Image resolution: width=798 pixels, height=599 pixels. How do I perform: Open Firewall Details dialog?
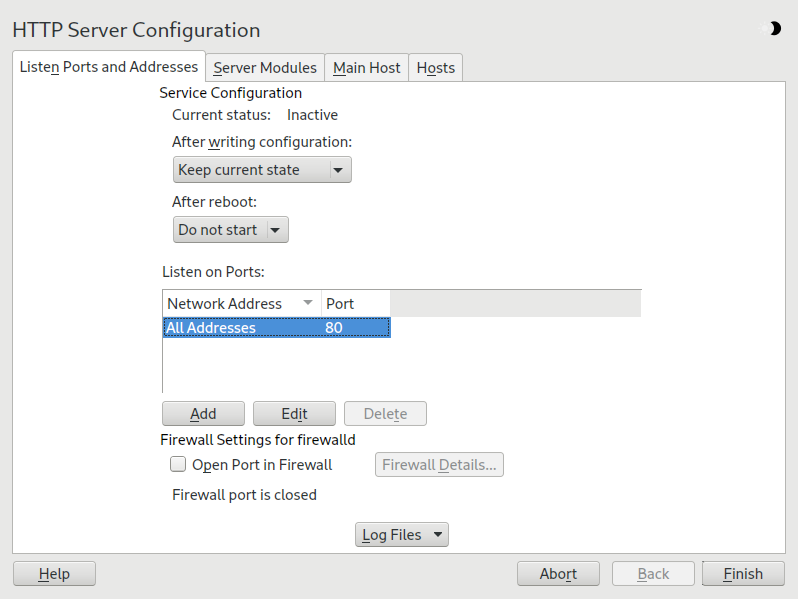[x=439, y=464]
